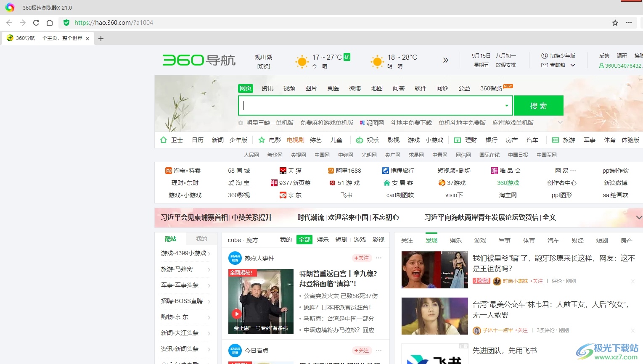Viewport: 643px width, 364px height.
Task: Follow 今日看点 with +关注 button
Action: coord(362,350)
